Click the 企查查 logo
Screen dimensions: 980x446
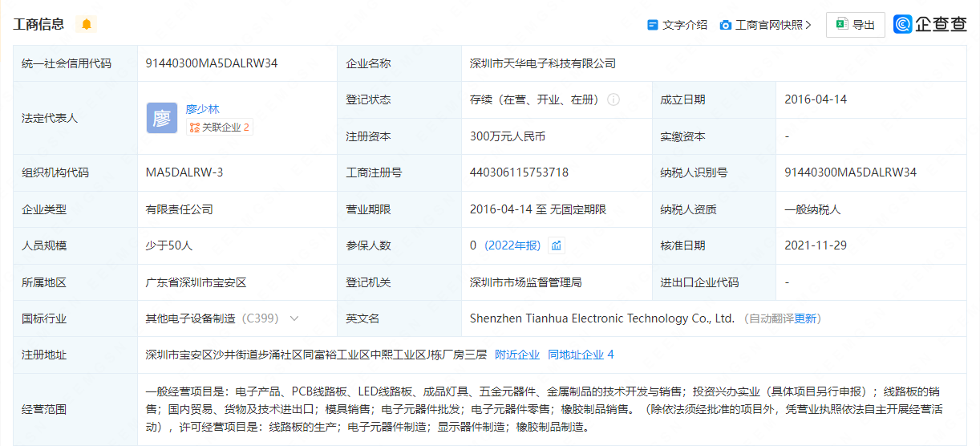[931, 24]
